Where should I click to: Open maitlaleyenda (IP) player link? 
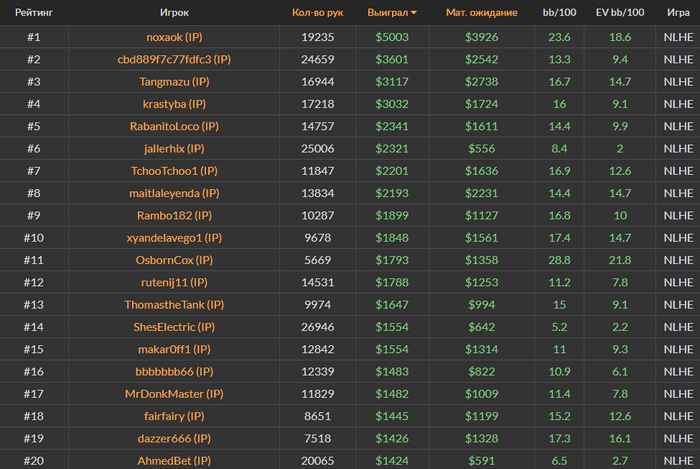174,193
